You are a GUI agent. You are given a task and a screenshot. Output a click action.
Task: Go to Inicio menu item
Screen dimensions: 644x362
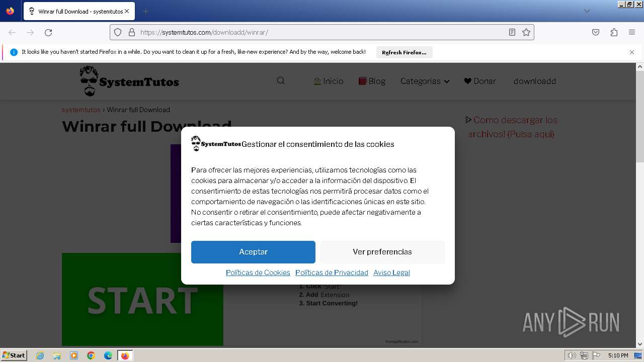[329, 81]
